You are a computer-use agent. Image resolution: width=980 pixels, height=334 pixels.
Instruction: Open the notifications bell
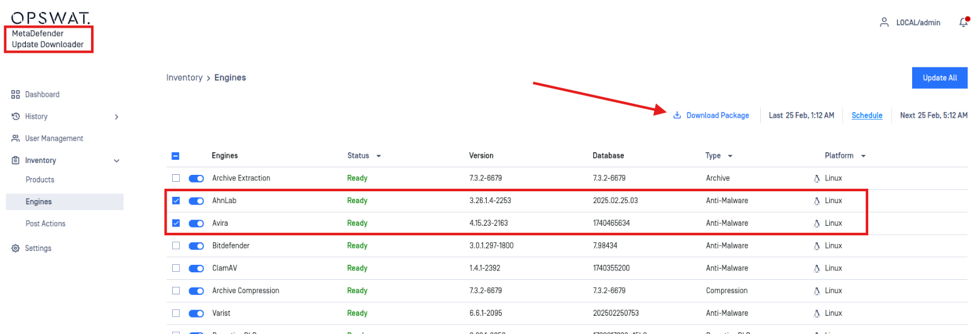(x=964, y=22)
